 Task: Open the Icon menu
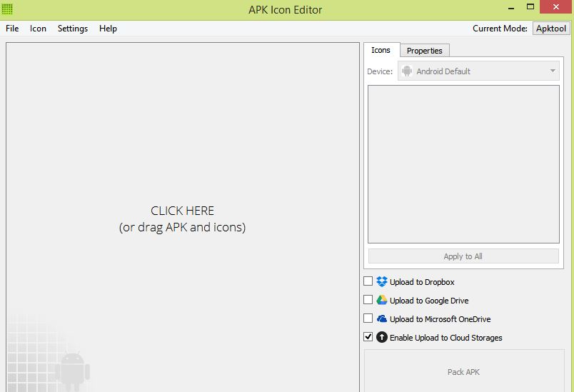point(38,29)
